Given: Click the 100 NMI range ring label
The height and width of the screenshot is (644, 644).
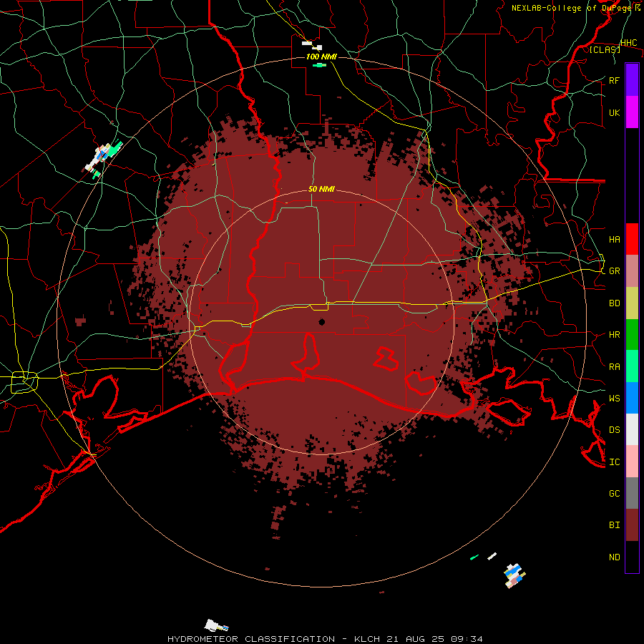Looking at the screenshot, I should click(321, 57).
